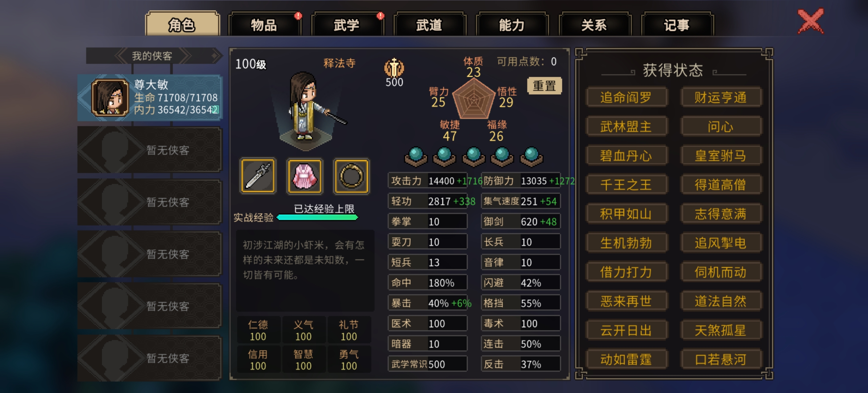Open the 武林盟主 status entry
The height and width of the screenshot is (393, 868).
pyautogui.click(x=626, y=127)
